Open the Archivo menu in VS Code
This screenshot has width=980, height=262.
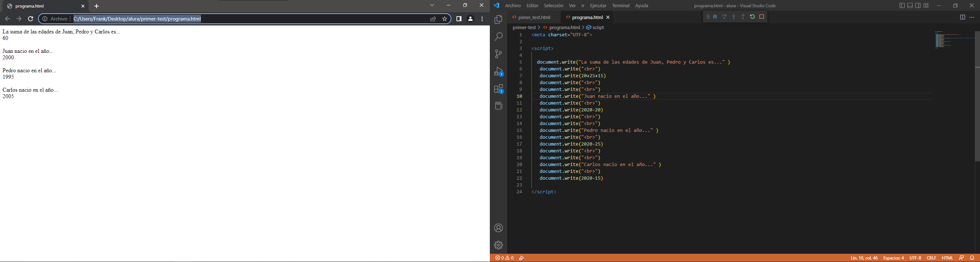tap(513, 6)
